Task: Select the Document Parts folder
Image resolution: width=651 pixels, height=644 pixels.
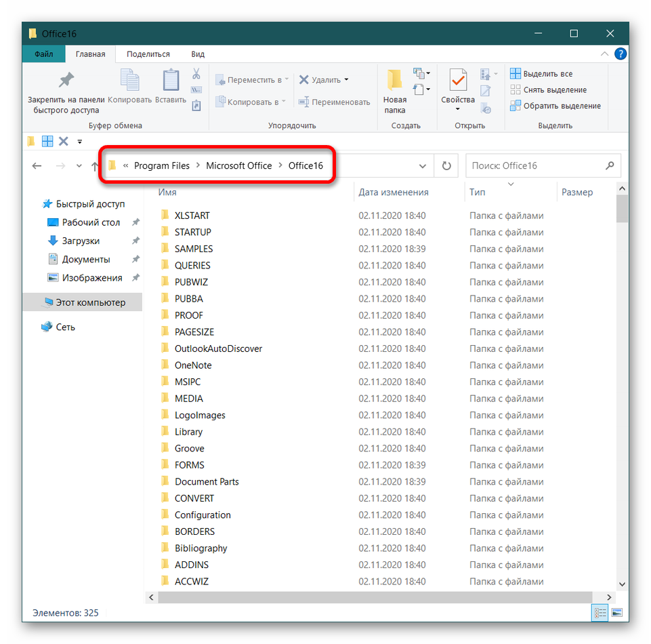Action: click(x=200, y=481)
